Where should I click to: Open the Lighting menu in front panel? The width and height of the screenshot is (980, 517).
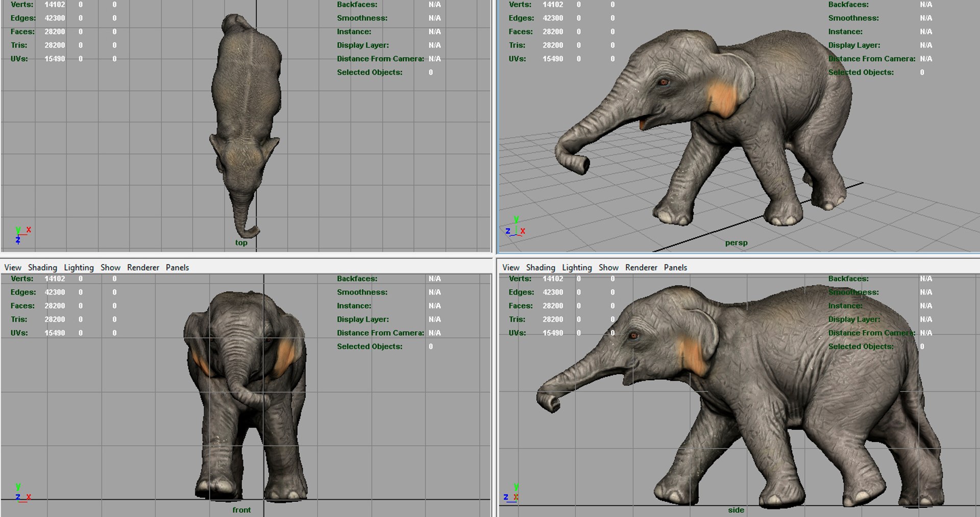click(79, 267)
